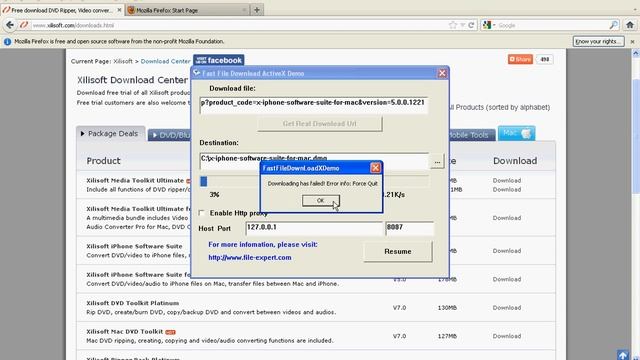Open the Firefox home page icon
The height and width of the screenshot is (360, 640).
tap(630, 25)
